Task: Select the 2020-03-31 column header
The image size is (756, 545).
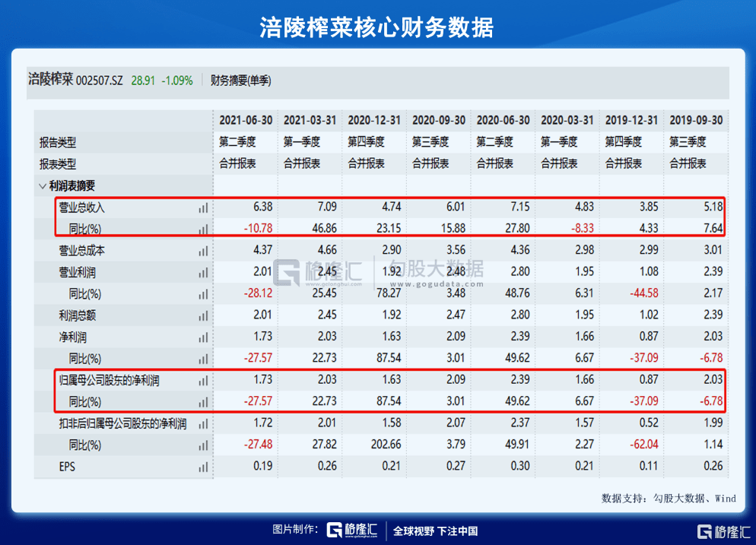Action: pyautogui.click(x=567, y=120)
